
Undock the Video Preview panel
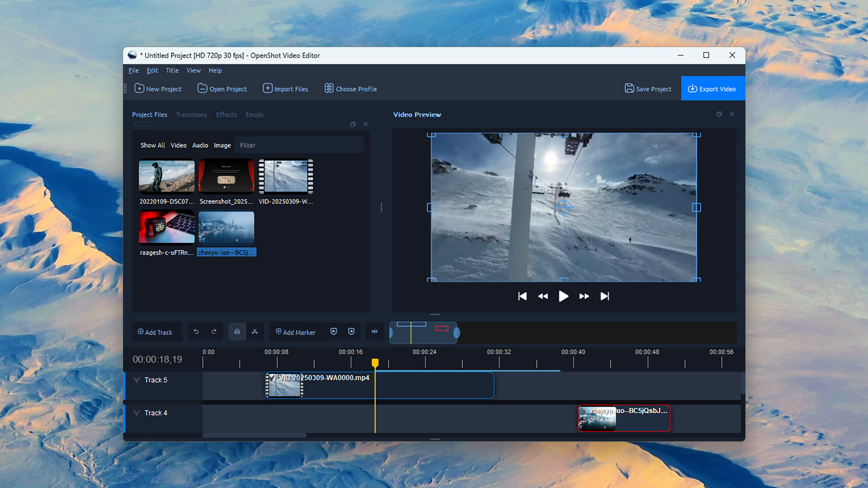pyautogui.click(x=719, y=114)
